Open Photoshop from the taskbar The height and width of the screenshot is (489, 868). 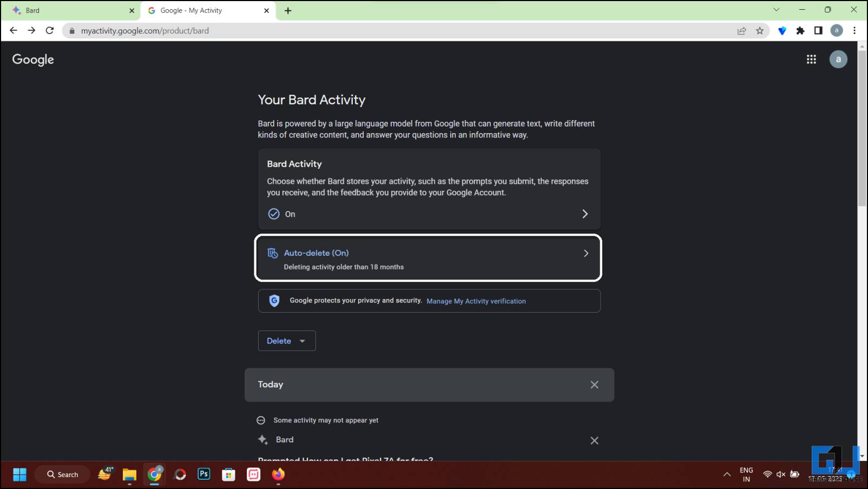204,474
